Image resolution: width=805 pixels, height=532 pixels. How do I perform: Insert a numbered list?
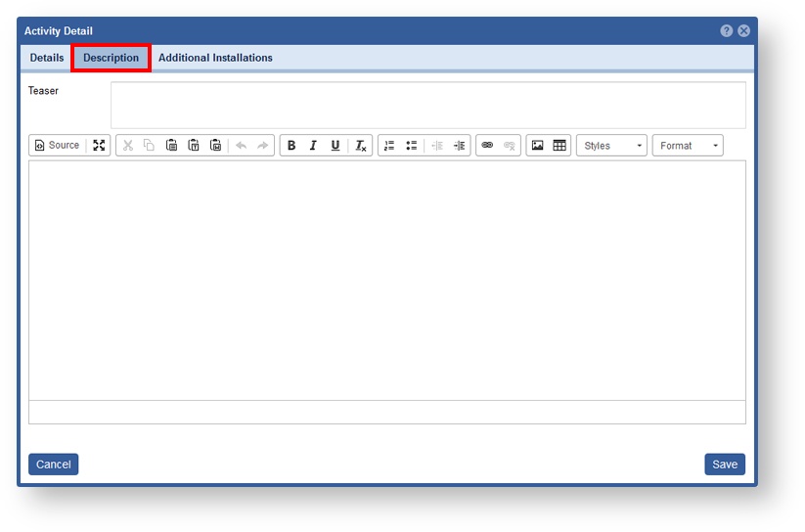389,146
